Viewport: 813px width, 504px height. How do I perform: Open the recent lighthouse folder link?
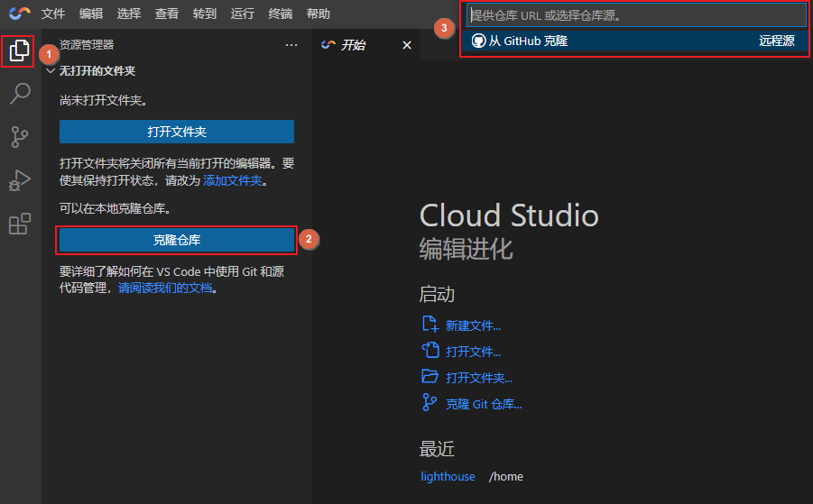pos(448,477)
